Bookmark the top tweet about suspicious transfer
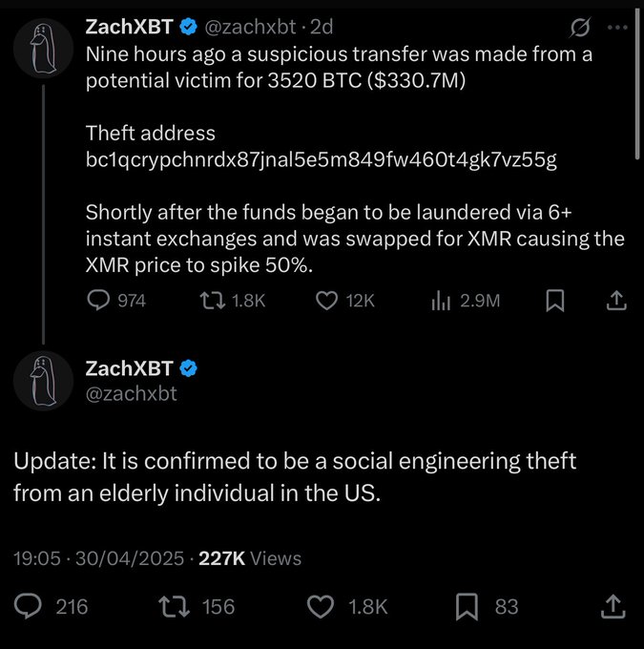644x649 pixels. [x=554, y=301]
